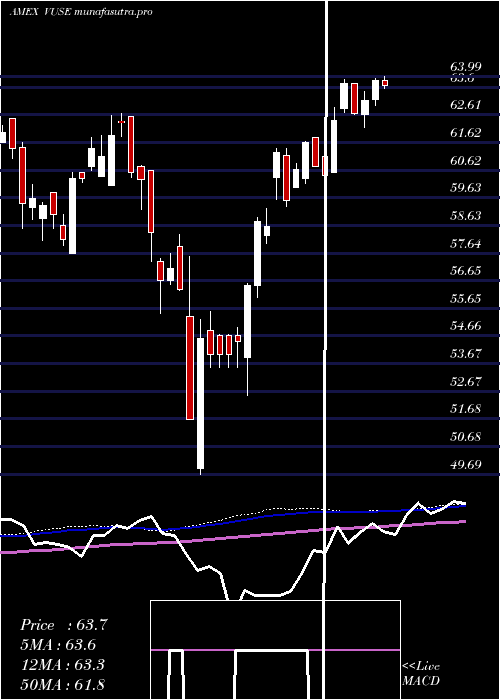The height and width of the screenshot is (700, 500).
Task: Select the 62.61 price axis label
Action: [466, 105]
